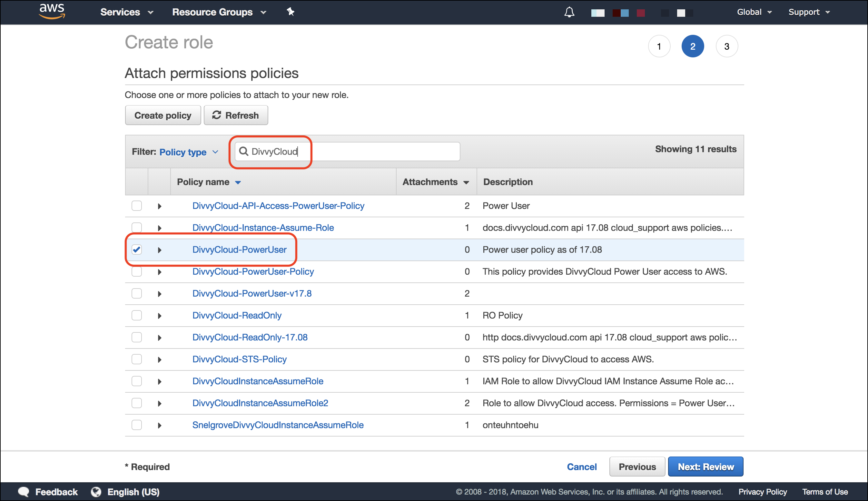Click the AWS logo home icon
The height and width of the screenshot is (501, 868).
click(x=52, y=12)
